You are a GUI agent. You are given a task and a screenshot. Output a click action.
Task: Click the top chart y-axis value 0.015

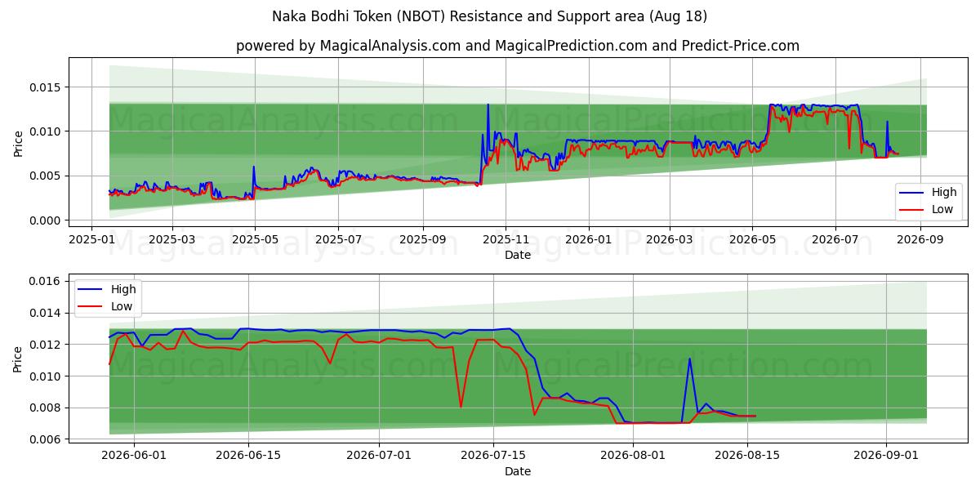tap(47, 87)
